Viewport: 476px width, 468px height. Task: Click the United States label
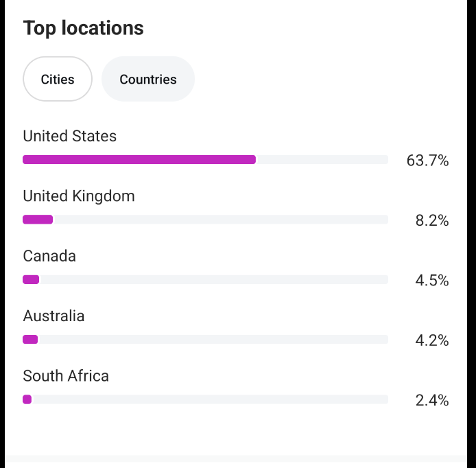pyautogui.click(x=70, y=136)
